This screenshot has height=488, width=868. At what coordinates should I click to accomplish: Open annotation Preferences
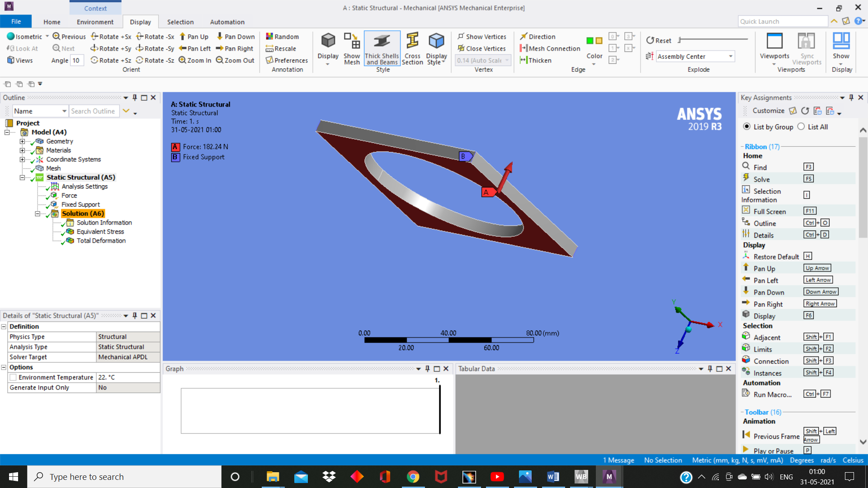tap(287, 60)
